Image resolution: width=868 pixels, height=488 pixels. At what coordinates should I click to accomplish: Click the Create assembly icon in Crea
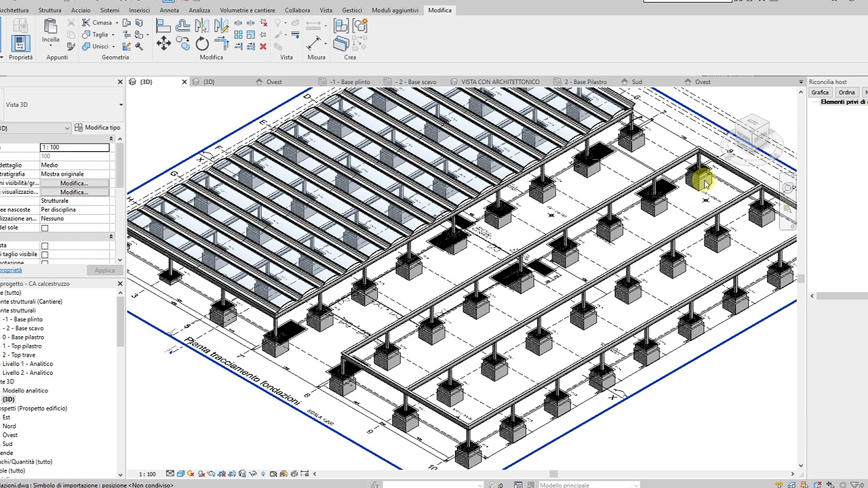click(341, 26)
